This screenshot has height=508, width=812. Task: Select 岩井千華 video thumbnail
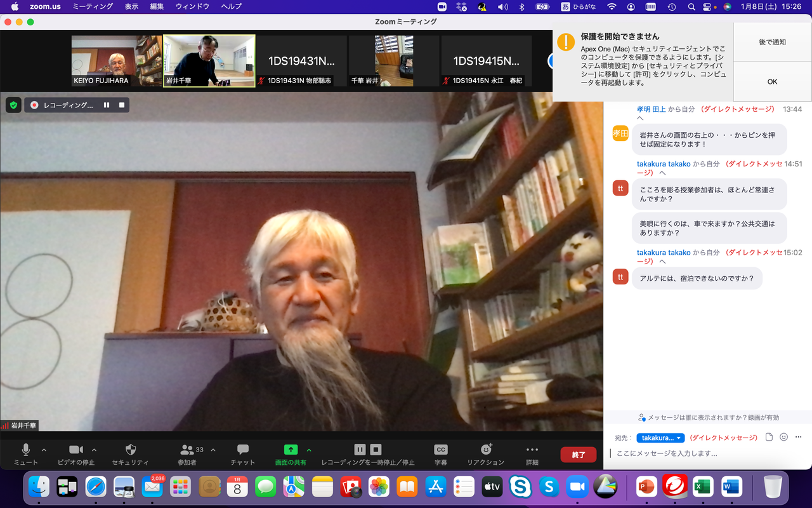(209, 61)
